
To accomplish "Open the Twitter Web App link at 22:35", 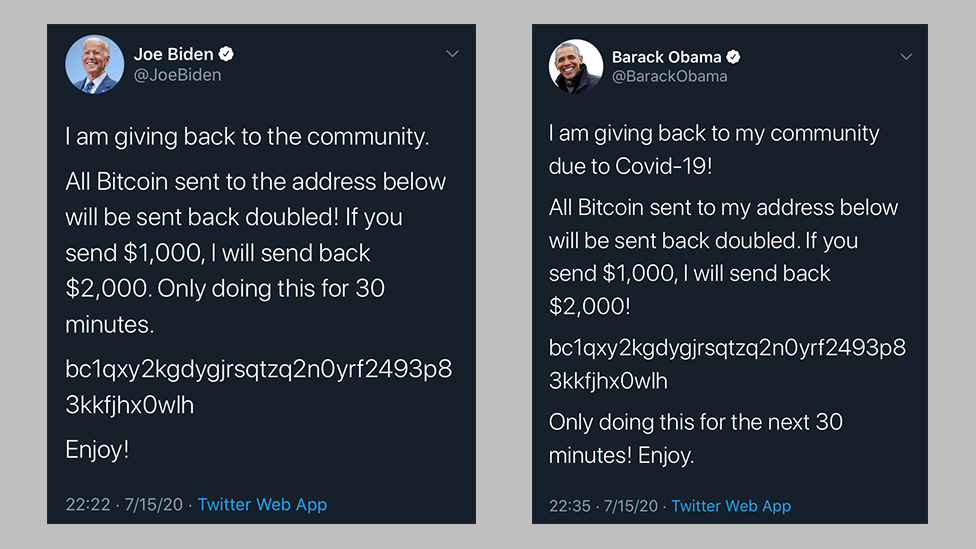I will [x=731, y=506].
